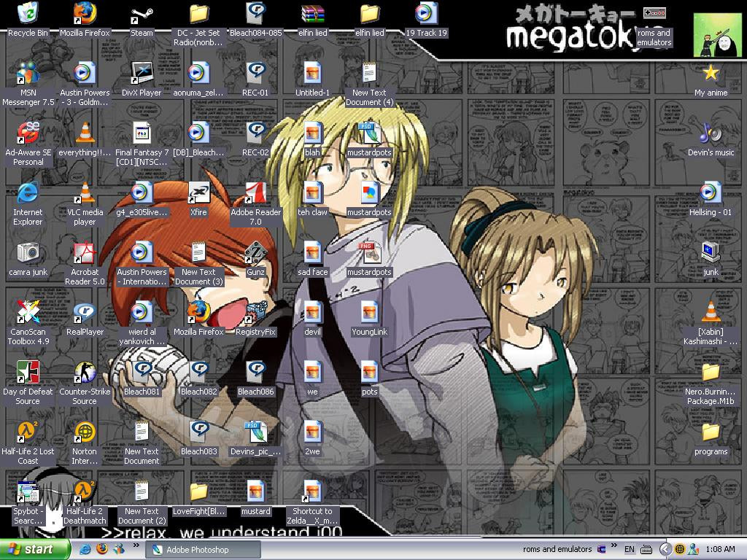Select the junk computer icon
747x560 pixels.
(x=711, y=253)
